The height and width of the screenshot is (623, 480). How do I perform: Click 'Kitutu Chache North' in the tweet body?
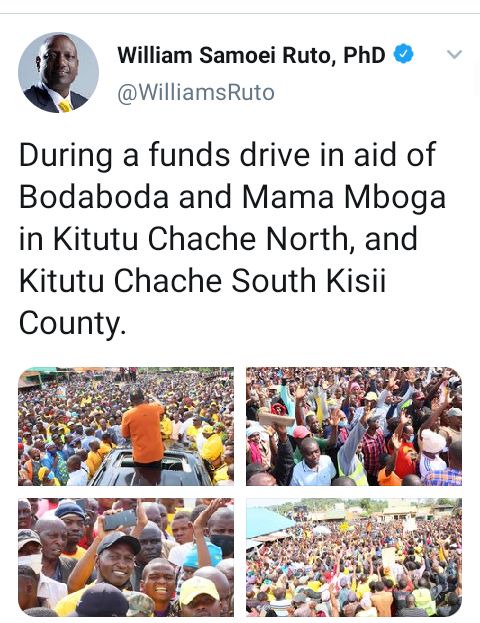tap(204, 239)
